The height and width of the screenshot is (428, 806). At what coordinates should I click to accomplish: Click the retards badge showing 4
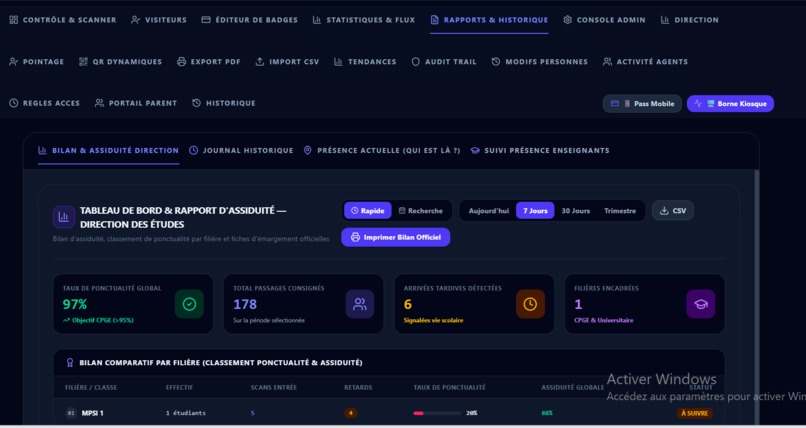tap(351, 413)
